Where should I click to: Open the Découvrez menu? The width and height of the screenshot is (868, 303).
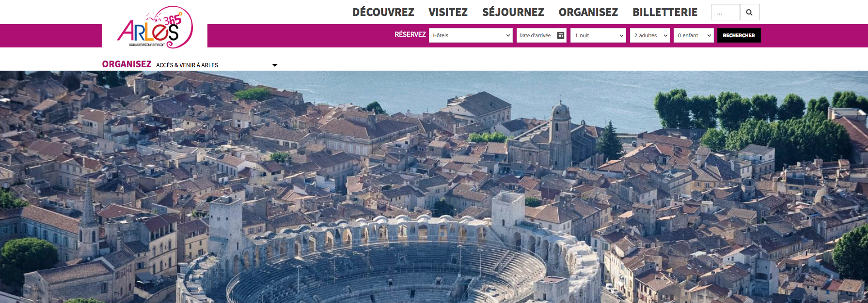click(383, 12)
